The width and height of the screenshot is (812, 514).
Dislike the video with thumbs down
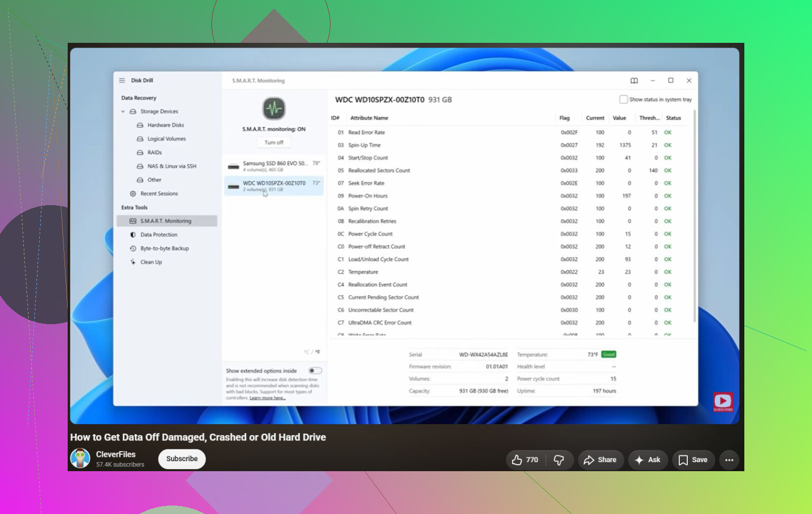559,460
